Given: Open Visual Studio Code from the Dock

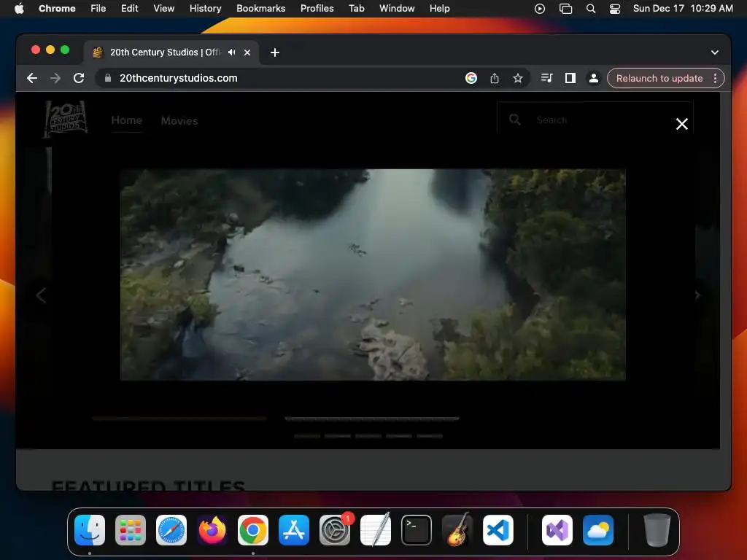Looking at the screenshot, I should tap(498, 530).
